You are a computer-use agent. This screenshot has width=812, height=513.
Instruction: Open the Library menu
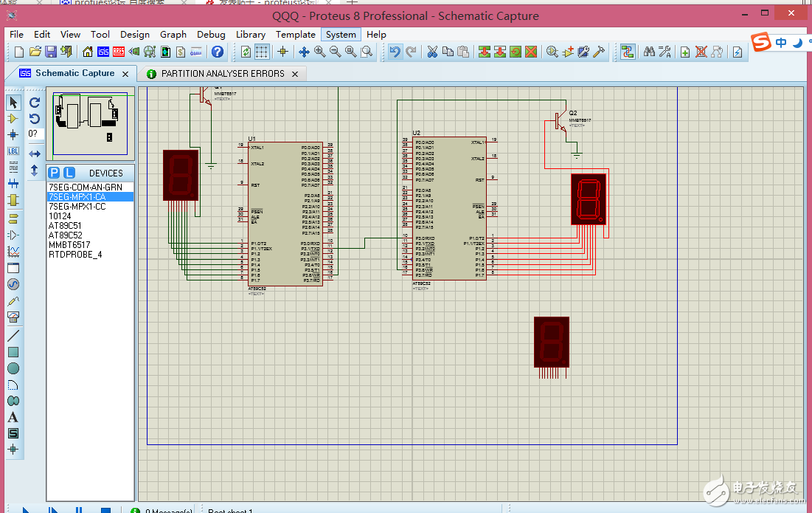click(x=251, y=35)
